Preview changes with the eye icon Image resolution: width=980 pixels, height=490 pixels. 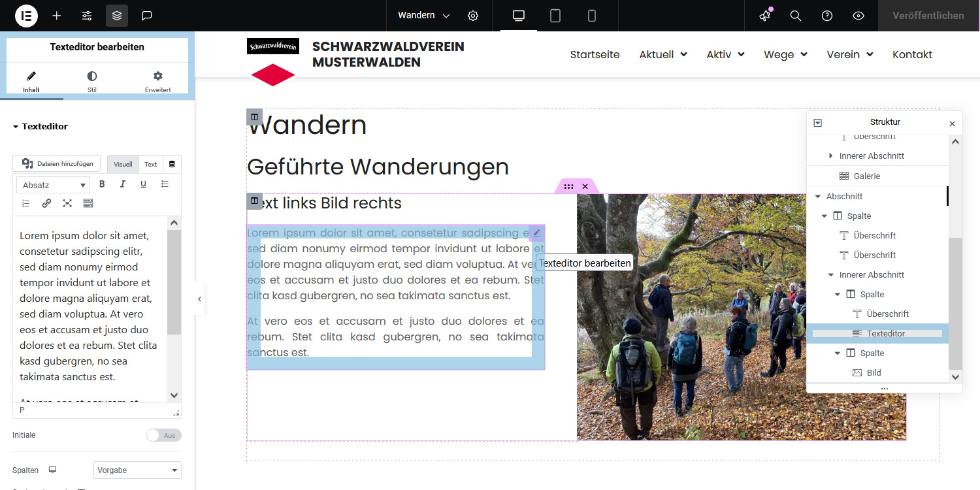(858, 15)
